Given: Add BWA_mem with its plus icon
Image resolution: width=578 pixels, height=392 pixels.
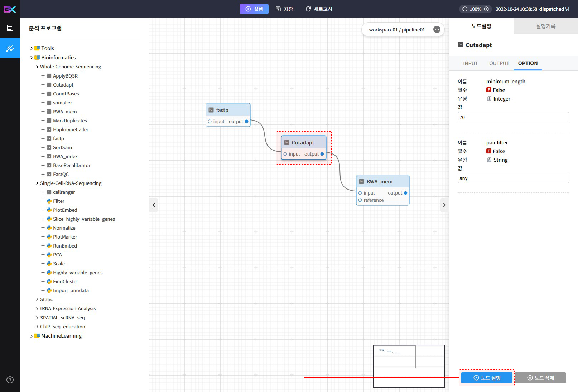Looking at the screenshot, I should 43,112.
